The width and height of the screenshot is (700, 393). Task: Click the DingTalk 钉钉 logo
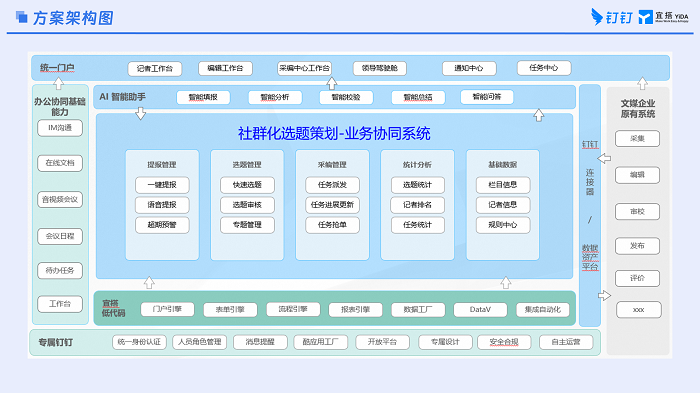[612, 17]
